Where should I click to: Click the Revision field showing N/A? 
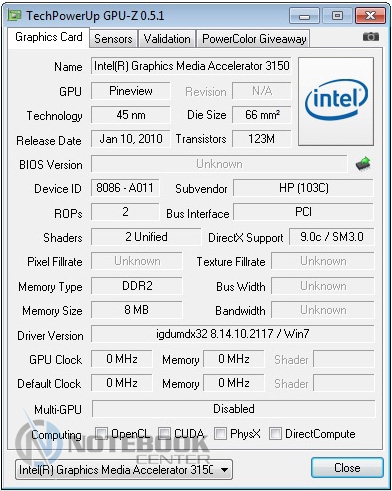pyautogui.click(x=262, y=91)
